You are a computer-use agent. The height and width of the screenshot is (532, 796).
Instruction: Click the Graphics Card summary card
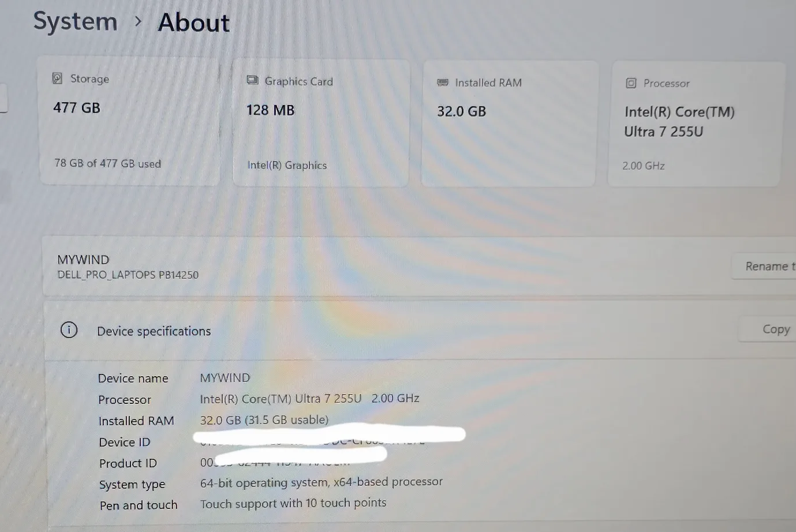tap(320, 122)
